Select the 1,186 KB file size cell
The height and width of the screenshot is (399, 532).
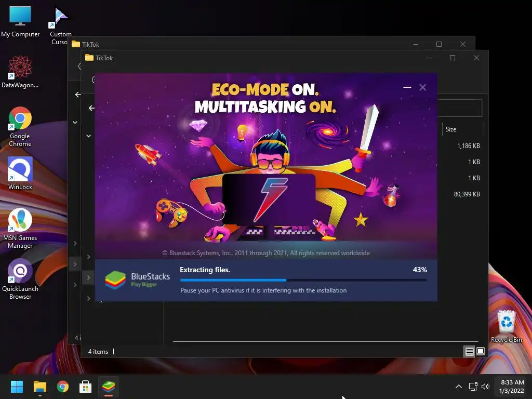[x=468, y=146]
